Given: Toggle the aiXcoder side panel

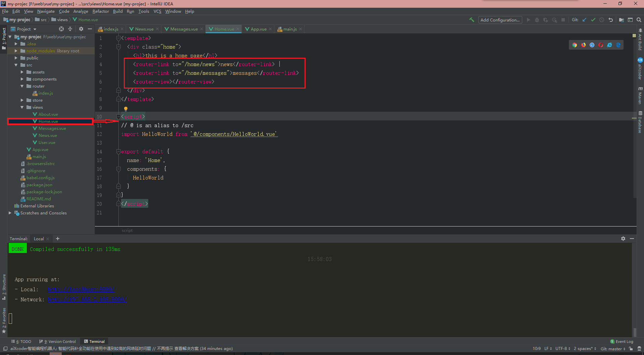Looking at the screenshot, I should 640,69.
